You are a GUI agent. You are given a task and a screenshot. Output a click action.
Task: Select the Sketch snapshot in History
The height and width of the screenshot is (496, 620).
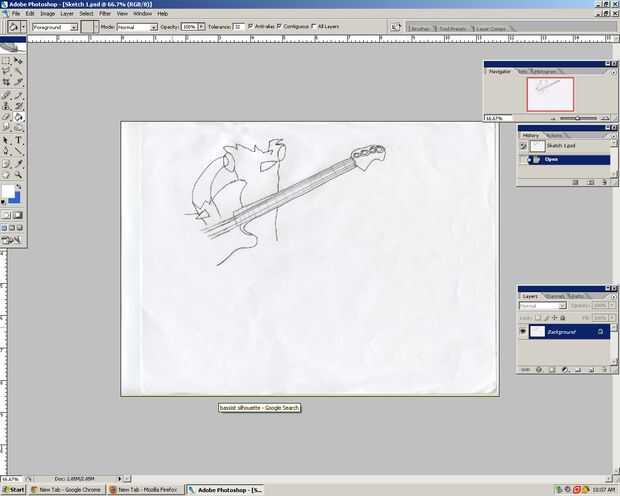pyautogui.click(x=569, y=146)
